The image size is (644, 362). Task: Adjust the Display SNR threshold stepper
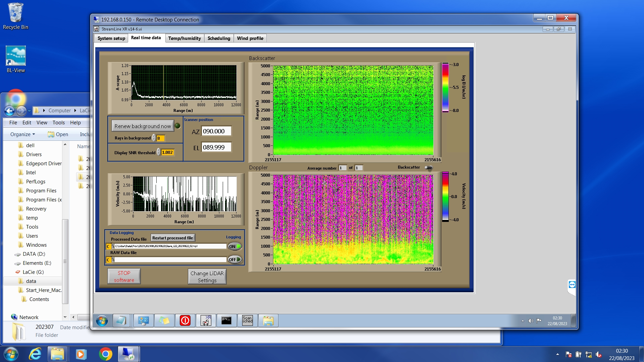159,153
